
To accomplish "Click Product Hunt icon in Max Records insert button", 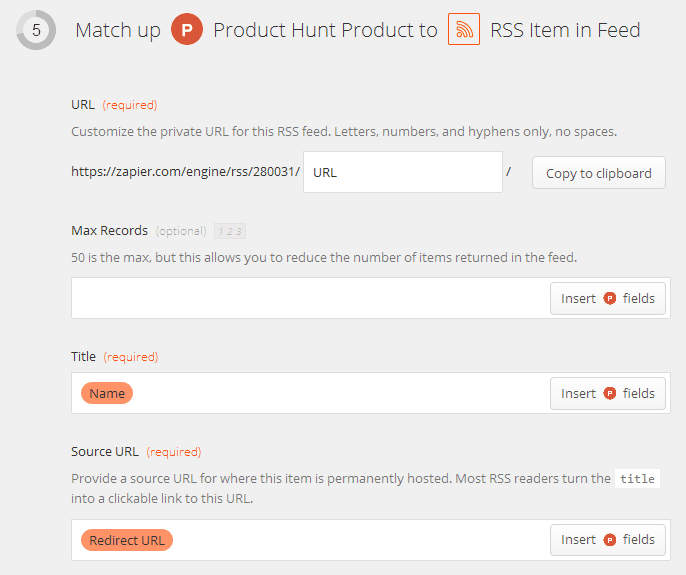I will pos(609,298).
